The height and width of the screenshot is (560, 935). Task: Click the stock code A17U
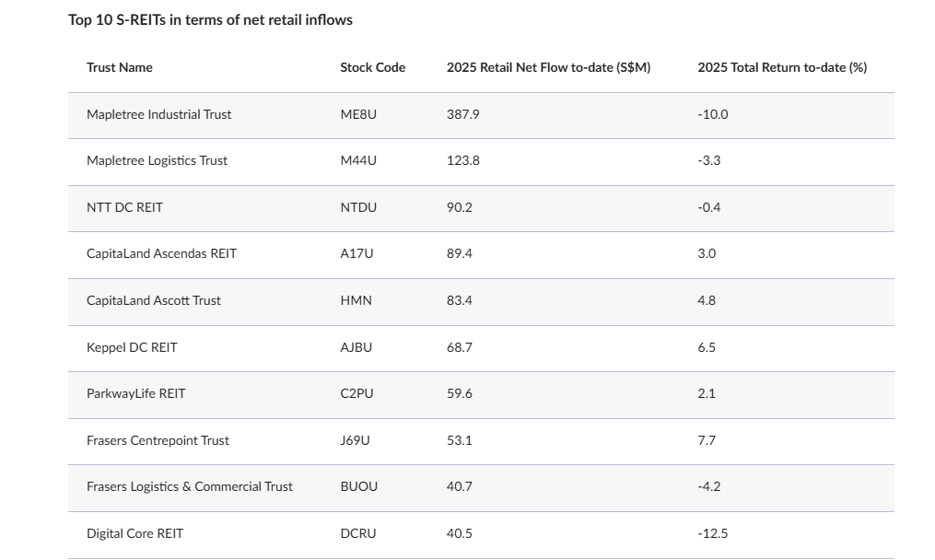point(356,253)
